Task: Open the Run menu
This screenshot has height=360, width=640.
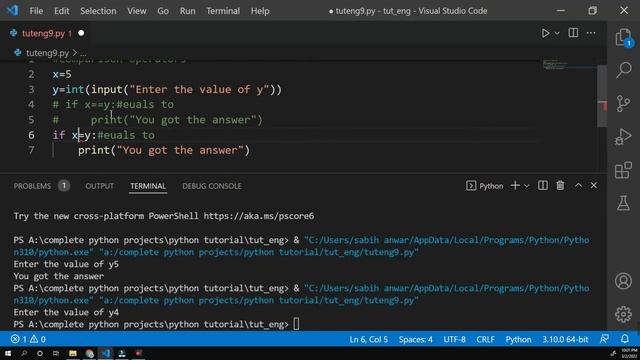Action: [187, 11]
